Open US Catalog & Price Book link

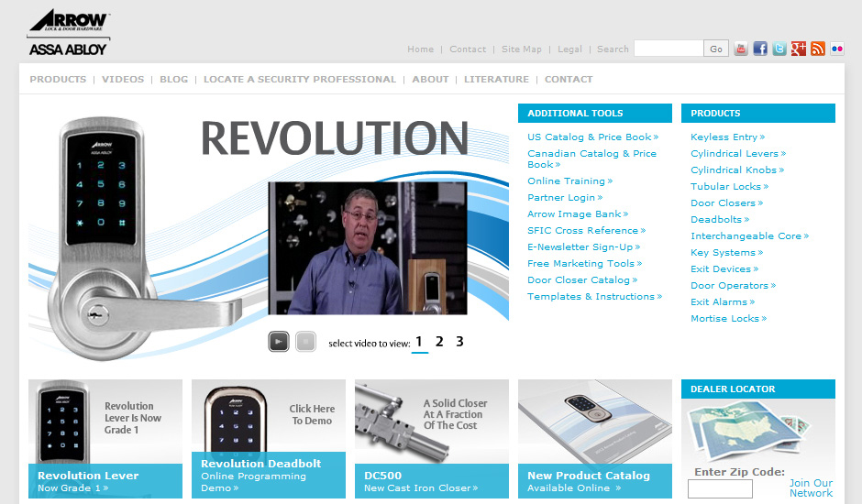(590, 137)
